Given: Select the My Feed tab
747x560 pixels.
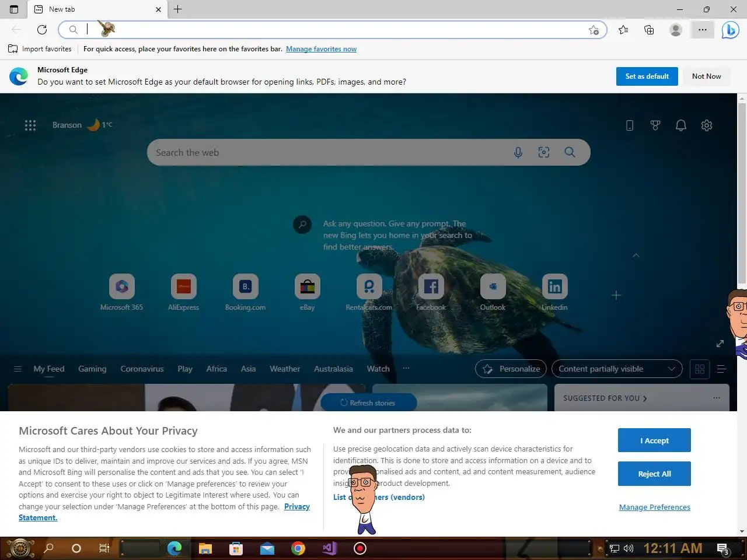Looking at the screenshot, I should pyautogui.click(x=49, y=369).
